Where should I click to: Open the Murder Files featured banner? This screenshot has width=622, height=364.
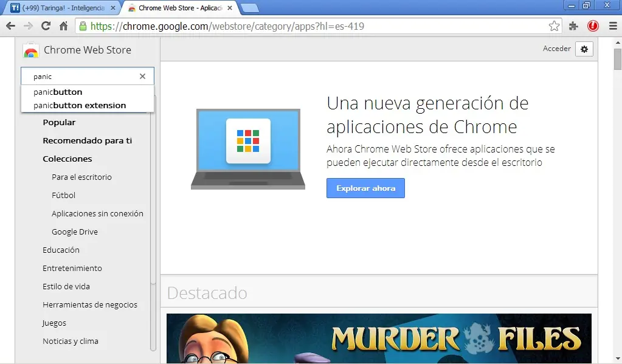coord(379,338)
